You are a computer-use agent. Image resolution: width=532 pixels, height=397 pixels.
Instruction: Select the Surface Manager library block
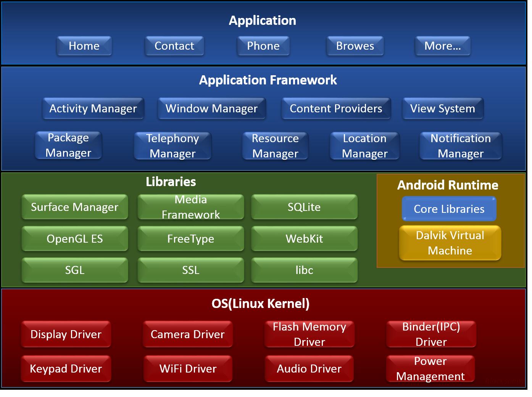[74, 207]
